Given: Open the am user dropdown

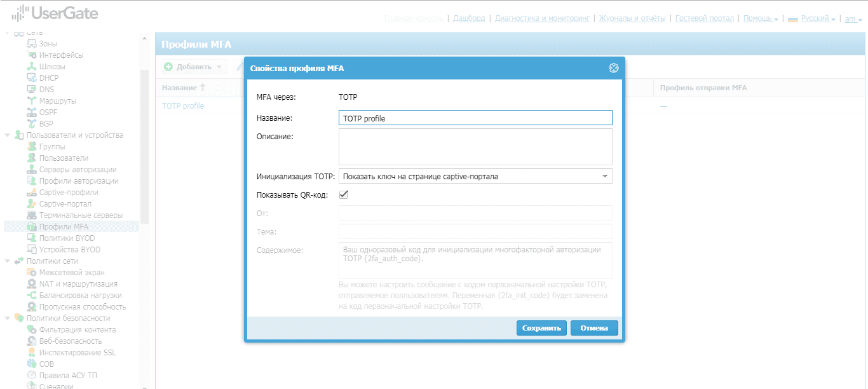Looking at the screenshot, I should [853, 18].
